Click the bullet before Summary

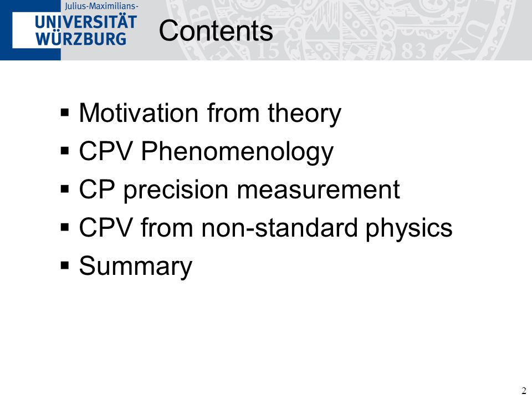click(x=65, y=265)
